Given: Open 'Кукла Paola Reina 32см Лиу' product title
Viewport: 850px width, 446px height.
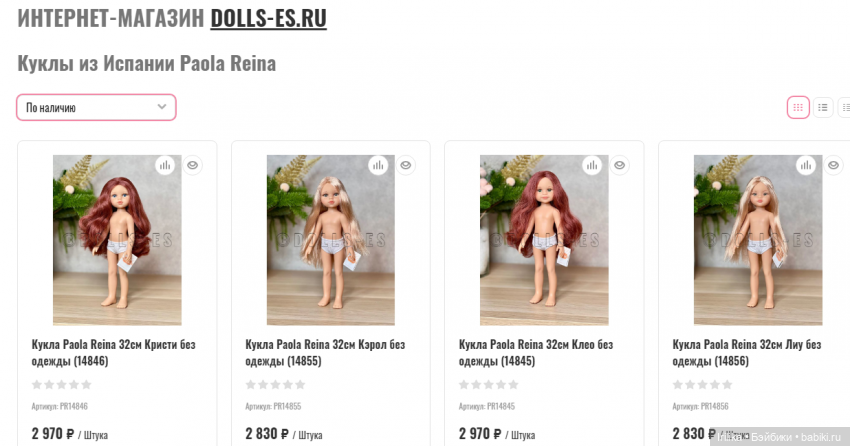Looking at the screenshot, I should (x=747, y=352).
